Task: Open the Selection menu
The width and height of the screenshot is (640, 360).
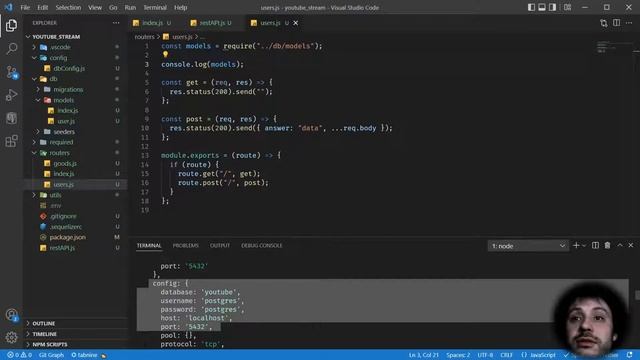Action: coord(68,7)
